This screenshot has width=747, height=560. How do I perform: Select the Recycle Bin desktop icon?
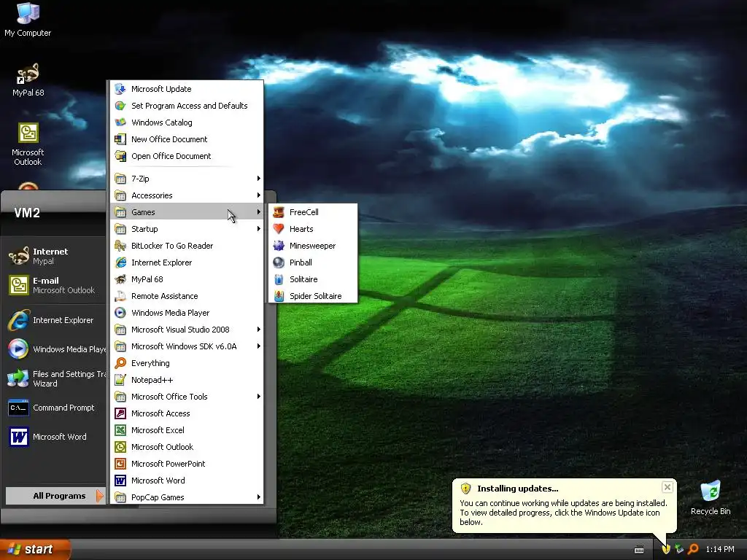[x=711, y=497]
